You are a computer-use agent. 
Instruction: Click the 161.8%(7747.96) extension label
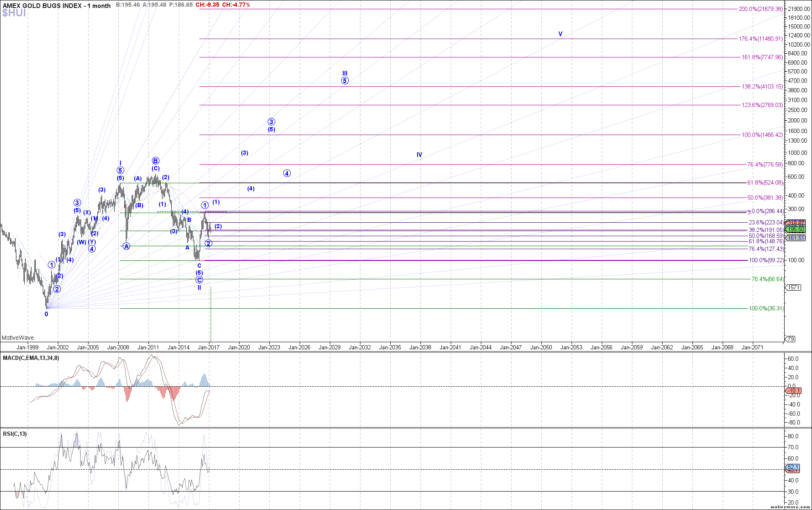762,57
